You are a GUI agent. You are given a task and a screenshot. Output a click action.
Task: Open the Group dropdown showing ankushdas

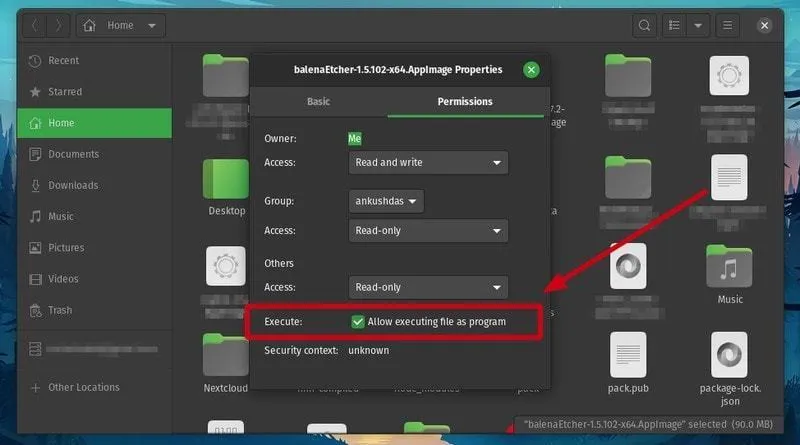point(386,200)
